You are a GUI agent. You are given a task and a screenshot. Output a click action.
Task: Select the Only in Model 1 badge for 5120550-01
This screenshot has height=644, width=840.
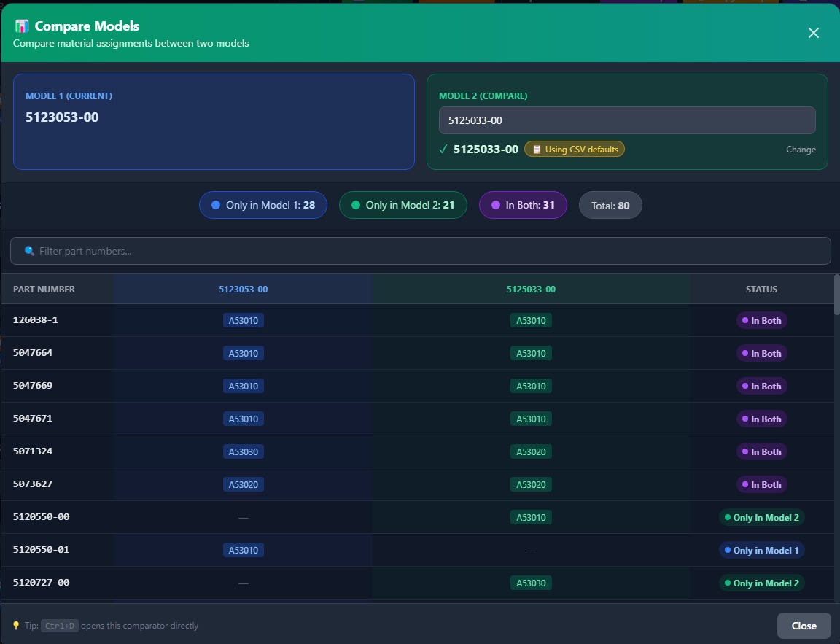click(762, 550)
